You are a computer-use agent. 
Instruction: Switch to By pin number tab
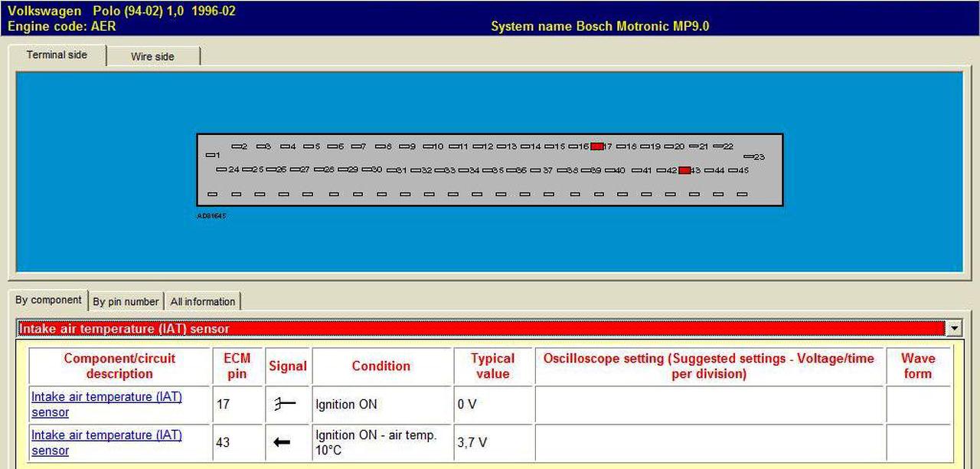126,302
